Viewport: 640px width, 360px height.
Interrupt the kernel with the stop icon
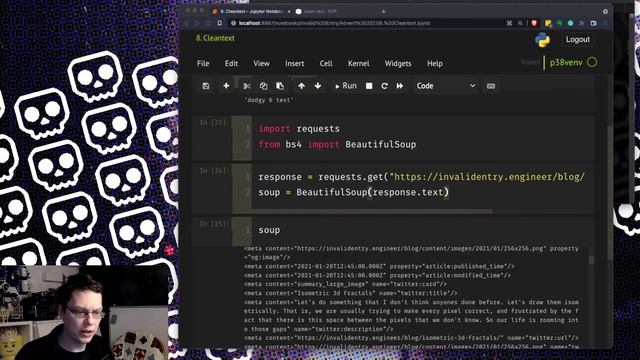click(369, 86)
